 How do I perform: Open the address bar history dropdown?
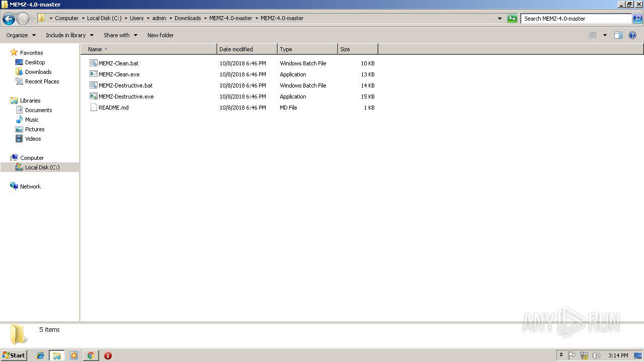[x=500, y=19]
